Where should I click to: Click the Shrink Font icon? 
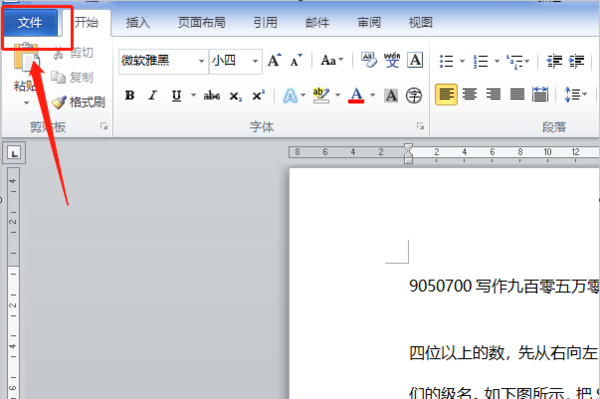pos(296,60)
